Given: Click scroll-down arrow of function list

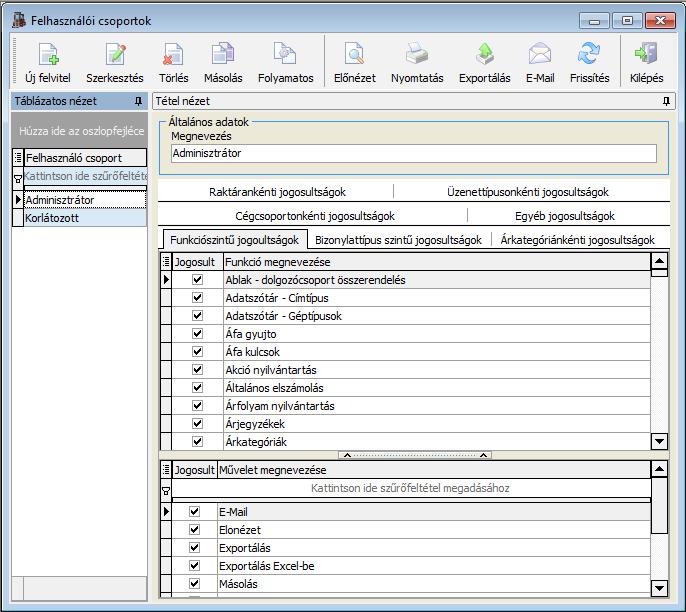Looking at the screenshot, I should 659,441.
